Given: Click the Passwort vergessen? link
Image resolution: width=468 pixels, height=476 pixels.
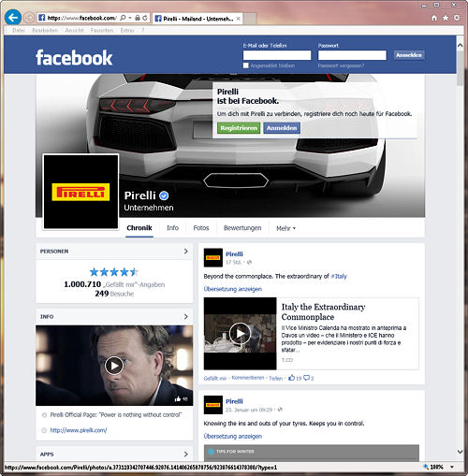Looking at the screenshot, I should pyautogui.click(x=341, y=65).
